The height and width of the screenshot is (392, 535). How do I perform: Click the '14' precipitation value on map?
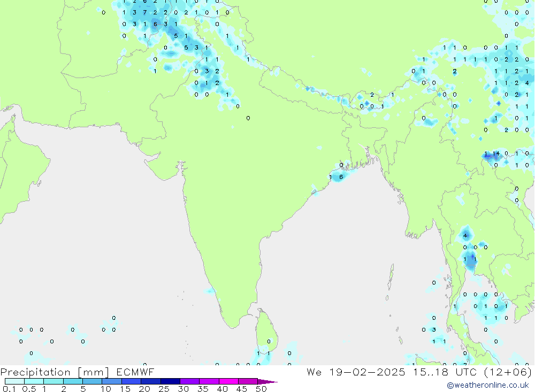[x=496, y=153]
